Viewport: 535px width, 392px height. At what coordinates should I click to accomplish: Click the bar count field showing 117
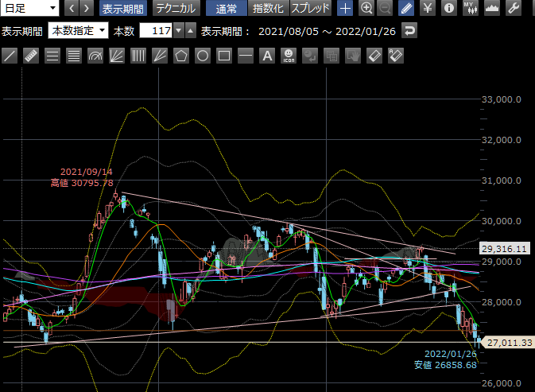coord(155,31)
